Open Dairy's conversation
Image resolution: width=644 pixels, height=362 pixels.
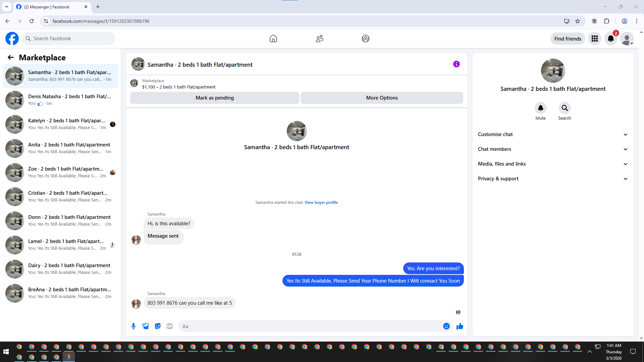coord(60,269)
